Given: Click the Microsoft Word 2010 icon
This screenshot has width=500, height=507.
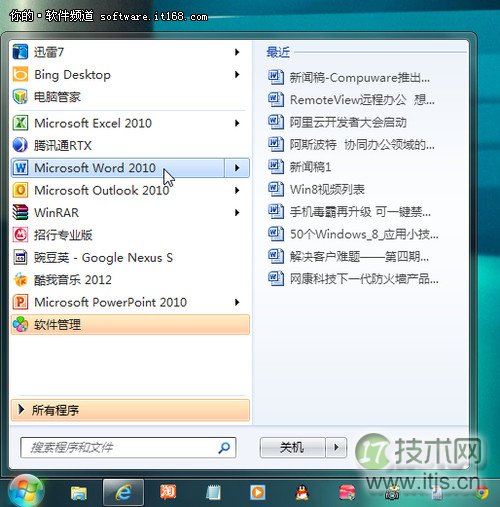Looking at the screenshot, I should point(20,168).
